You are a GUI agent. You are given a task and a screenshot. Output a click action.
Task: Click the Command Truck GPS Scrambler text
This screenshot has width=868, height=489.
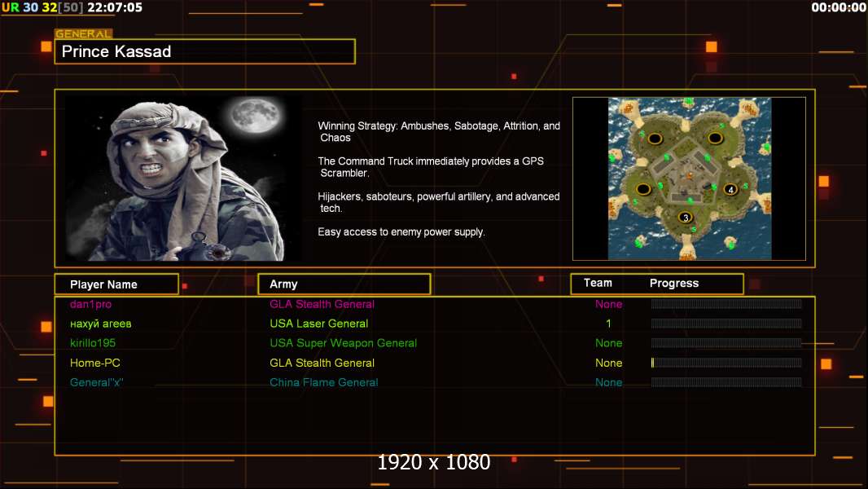click(x=431, y=167)
